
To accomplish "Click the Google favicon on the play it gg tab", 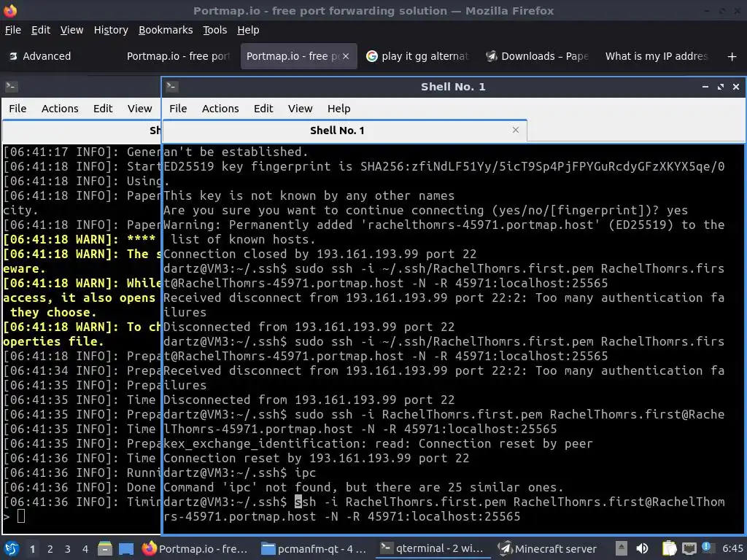I will 371,56.
